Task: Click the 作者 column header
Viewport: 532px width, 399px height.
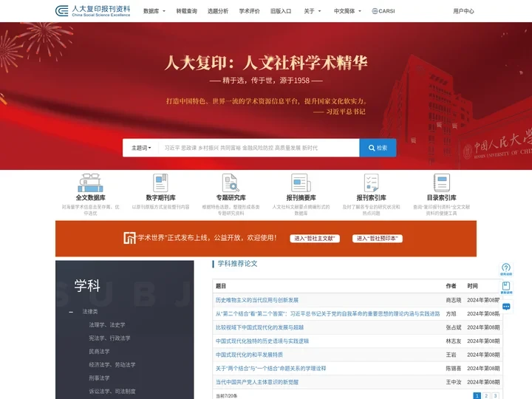Action: pos(451,286)
